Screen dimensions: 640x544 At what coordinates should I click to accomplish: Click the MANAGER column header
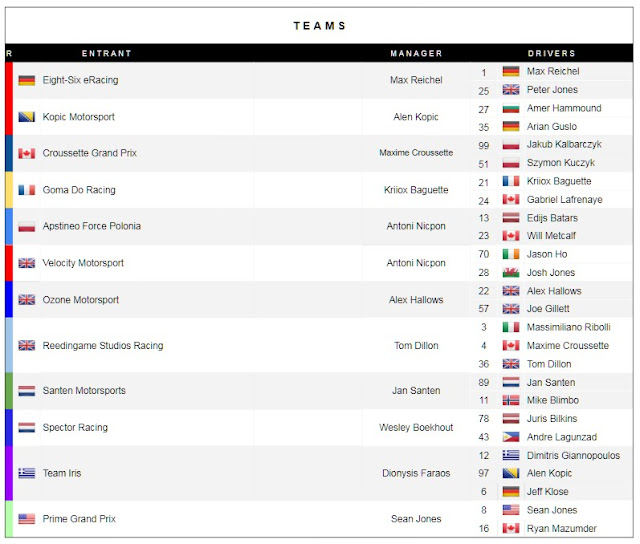coord(416,53)
